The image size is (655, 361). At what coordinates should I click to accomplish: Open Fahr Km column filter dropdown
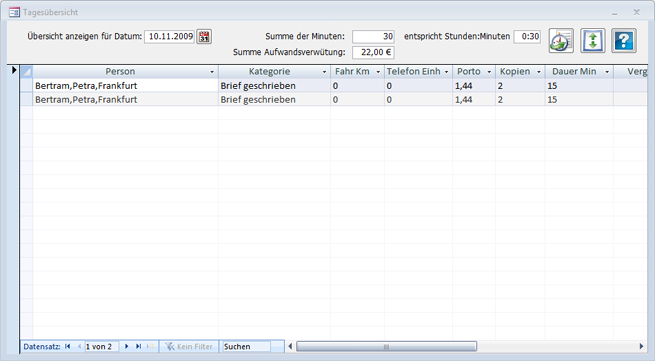pos(378,72)
